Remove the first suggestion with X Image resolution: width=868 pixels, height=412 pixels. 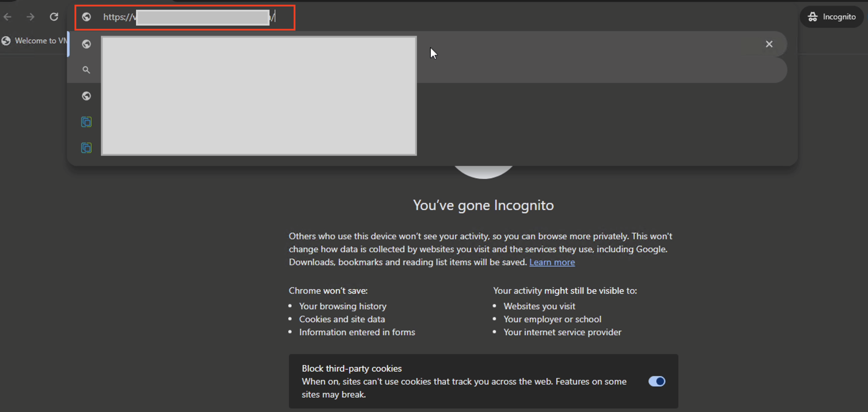coord(769,44)
